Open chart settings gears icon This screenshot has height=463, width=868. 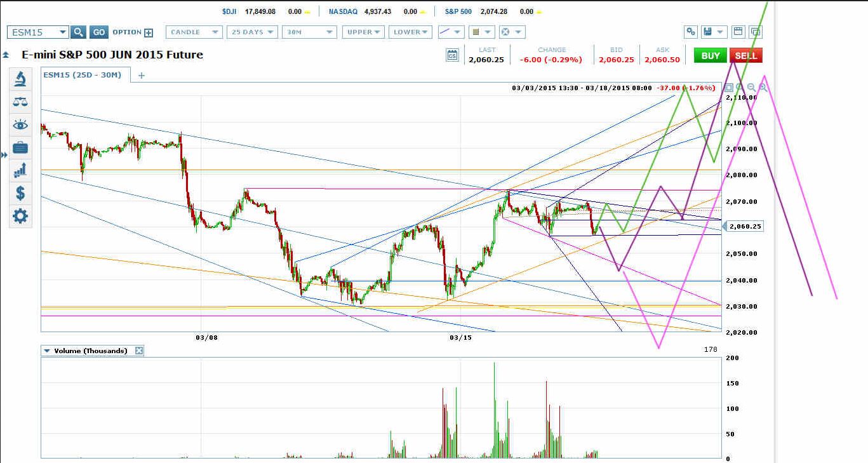point(691,32)
